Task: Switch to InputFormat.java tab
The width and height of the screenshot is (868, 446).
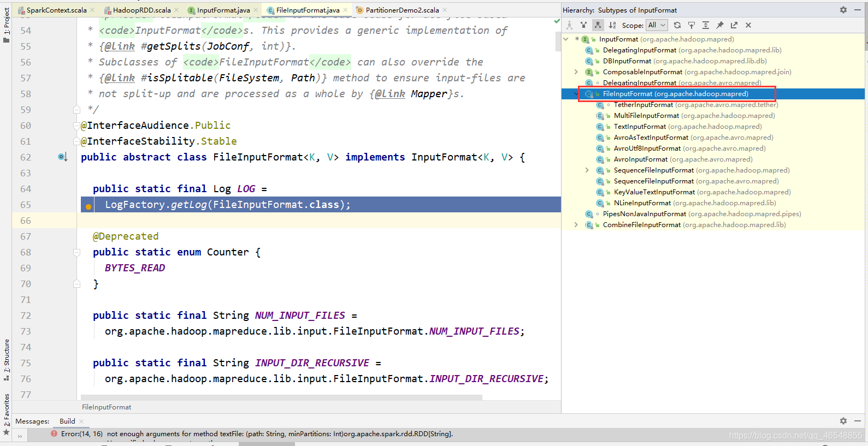Action: click(x=223, y=10)
